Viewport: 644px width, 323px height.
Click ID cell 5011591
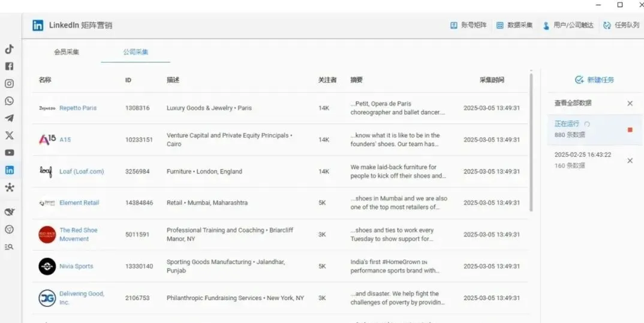click(x=137, y=235)
